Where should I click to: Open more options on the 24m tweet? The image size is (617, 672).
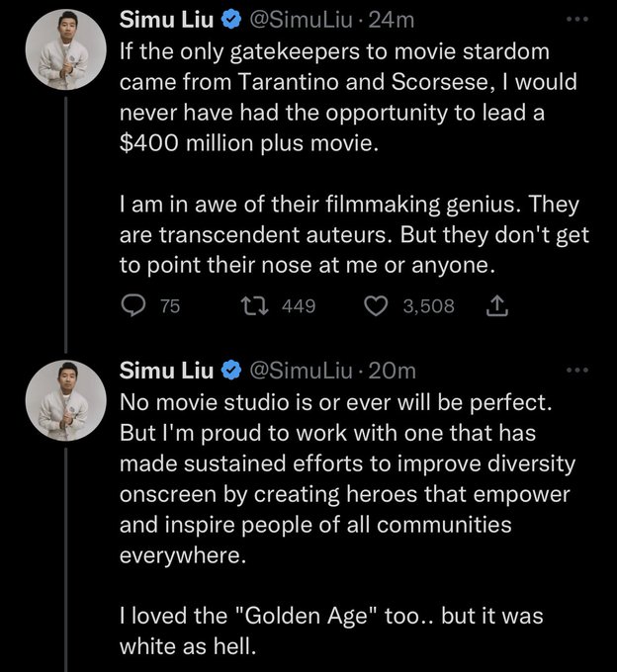576,19
